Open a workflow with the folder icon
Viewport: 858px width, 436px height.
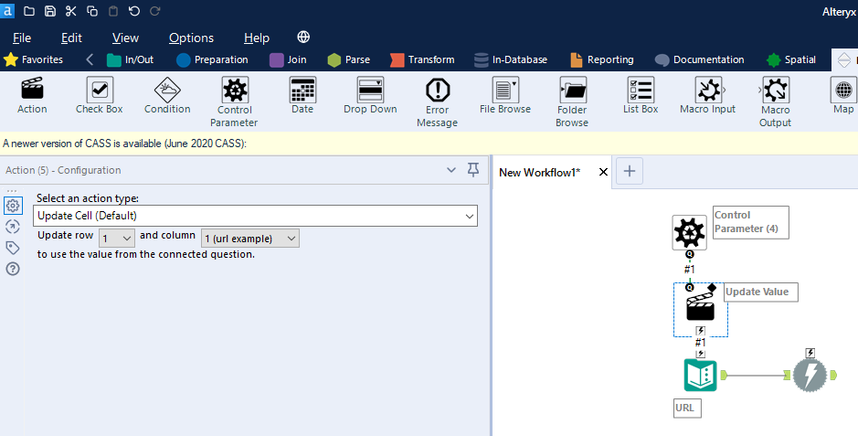pos(29,11)
